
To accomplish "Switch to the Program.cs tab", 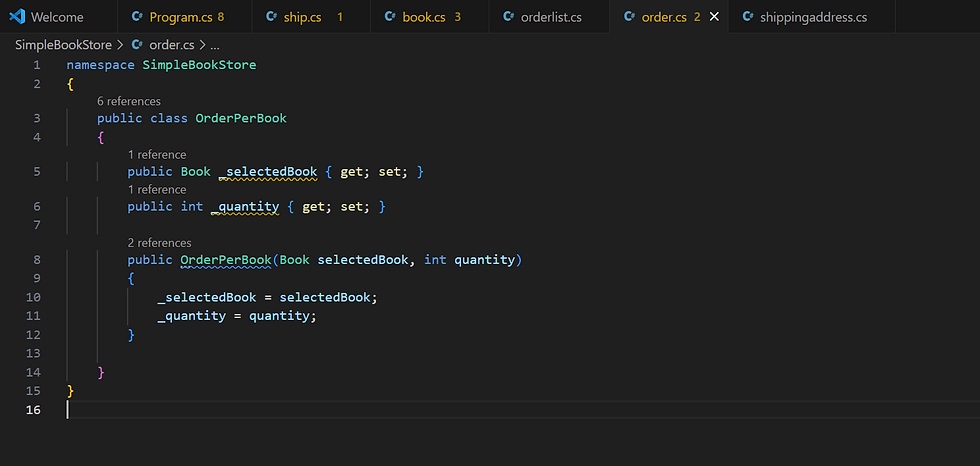I will pos(180,17).
